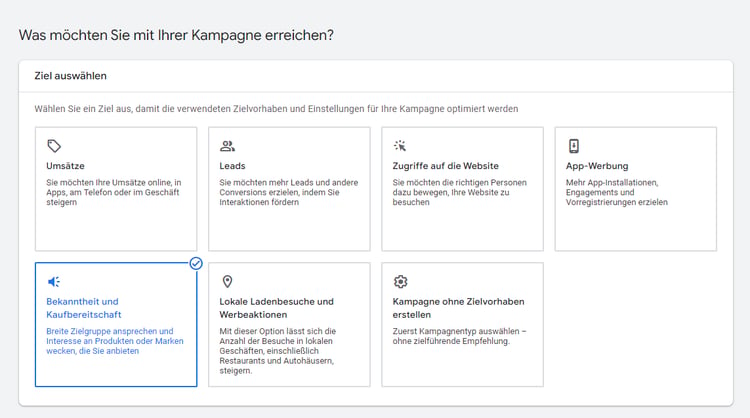Pick 'Kampagne ohne Zielvorhaben erstellen' heading
Screen dimensions: 750x418
click(458, 308)
